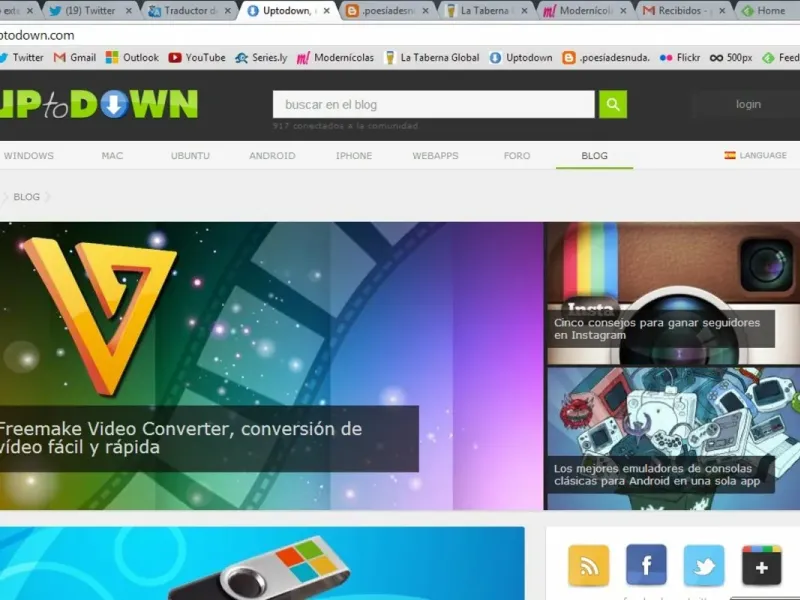Image resolution: width=800 pixels, height=600 pixels.
Task: Open the Uptodown bookmark
Action: (520, 58)
